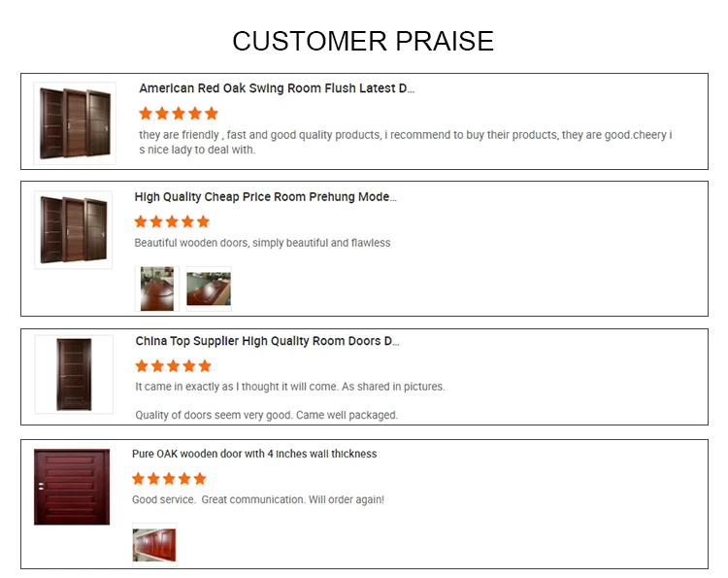This screenshot has width=728, height=578.
Task: Open the Pure OAK wooden door thumbnail
Action: (72, 487)
